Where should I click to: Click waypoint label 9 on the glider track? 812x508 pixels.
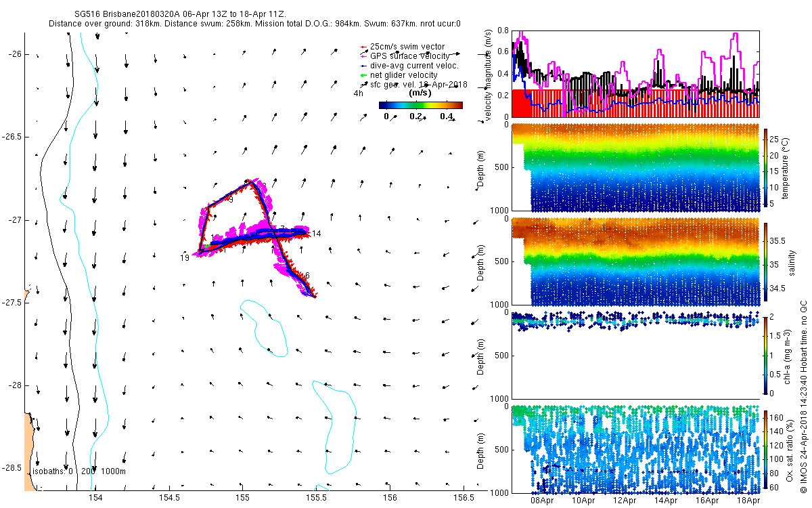[231, 200]
